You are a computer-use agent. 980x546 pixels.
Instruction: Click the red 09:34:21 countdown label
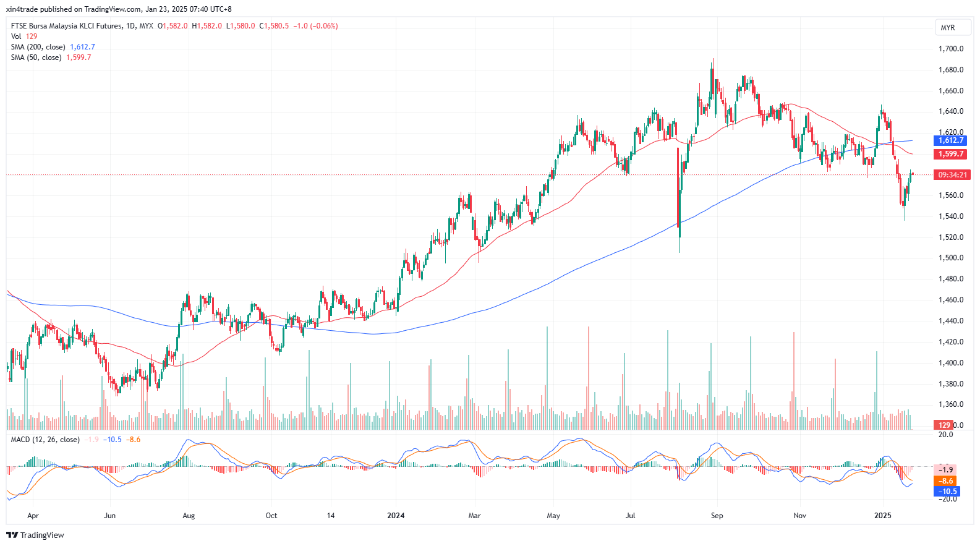[x=952, y=175]
